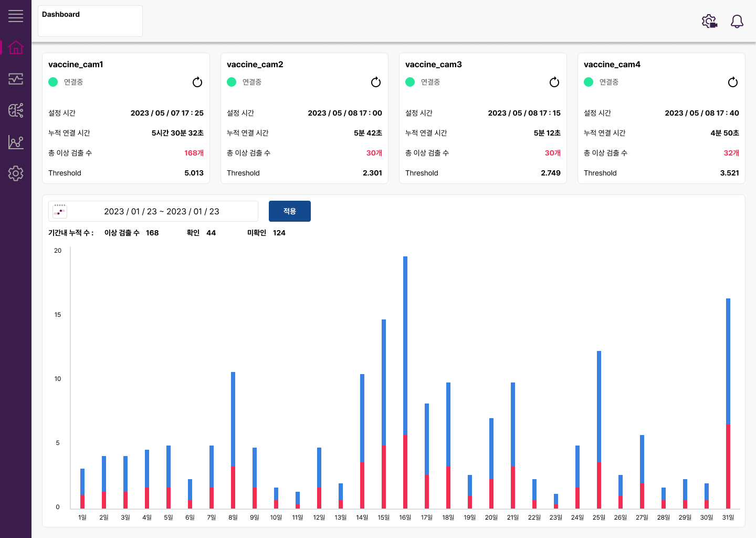Select the 14일 bar in chart

pyautogui.click(x=362, y=441)
